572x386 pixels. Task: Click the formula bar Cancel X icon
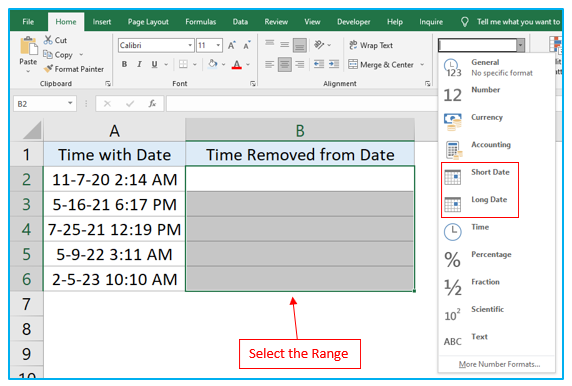click(x=107, y=104)
